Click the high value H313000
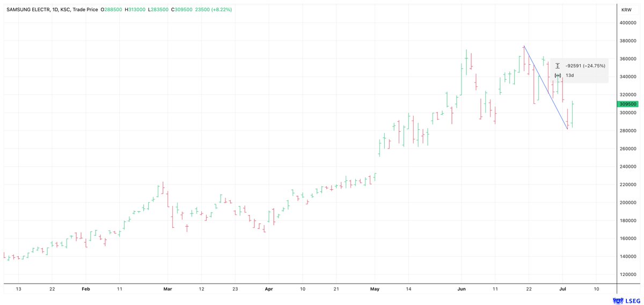644x305 pixels. coord(135,10)
